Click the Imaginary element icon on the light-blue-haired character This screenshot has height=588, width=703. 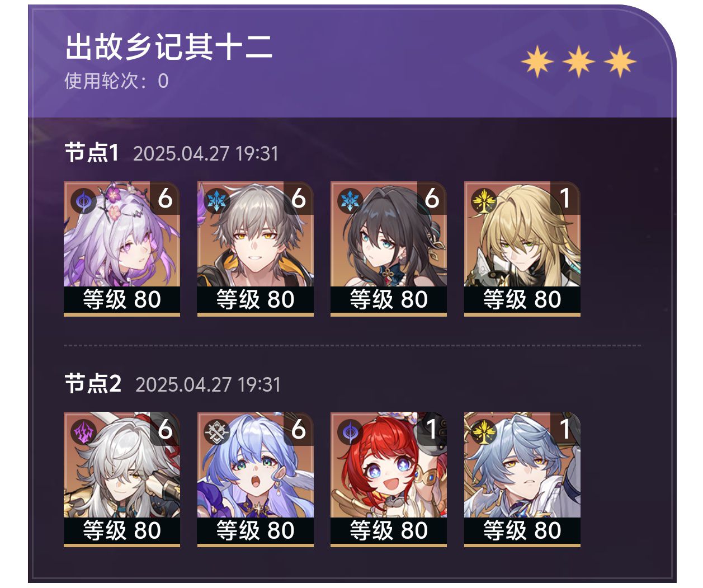click(484, 432)
